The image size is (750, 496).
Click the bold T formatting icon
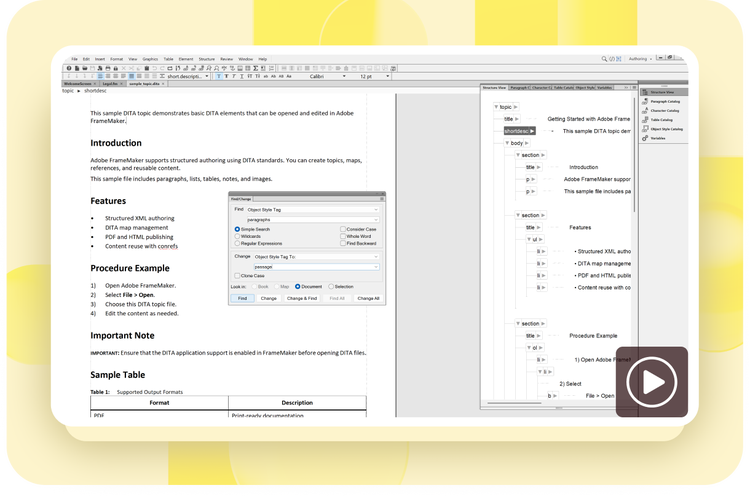pos(226,77)
